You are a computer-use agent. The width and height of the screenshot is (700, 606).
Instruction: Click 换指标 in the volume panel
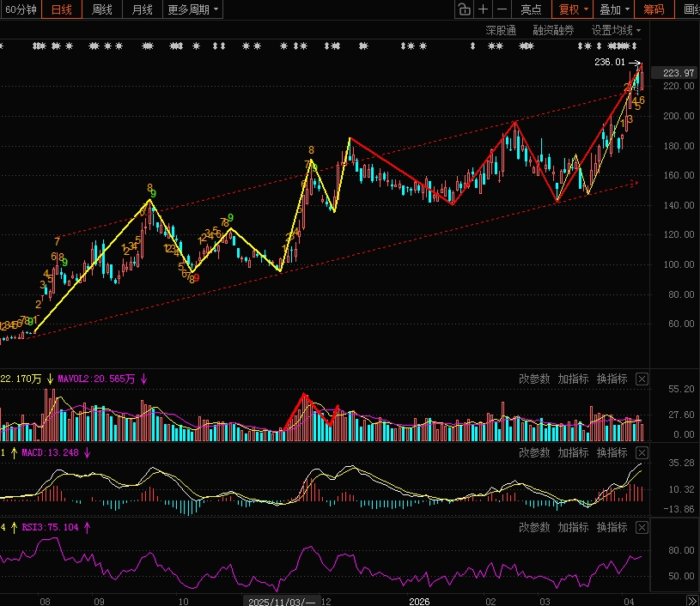pyautogui.click(x=612, y=379)
